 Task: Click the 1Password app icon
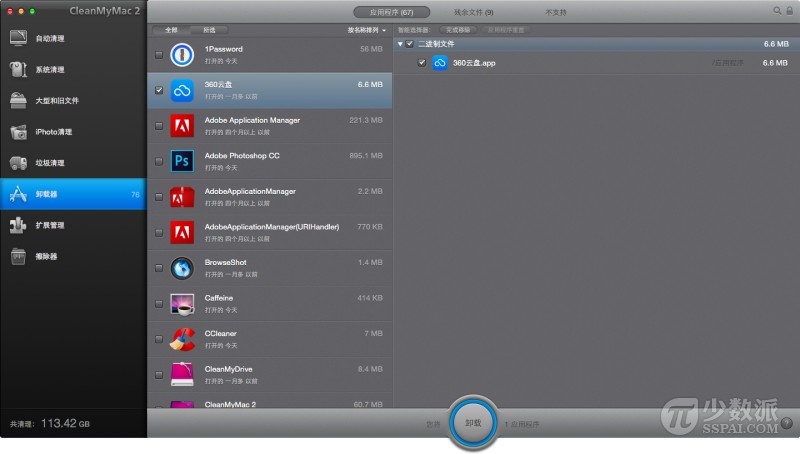click(x=182, y=55)
